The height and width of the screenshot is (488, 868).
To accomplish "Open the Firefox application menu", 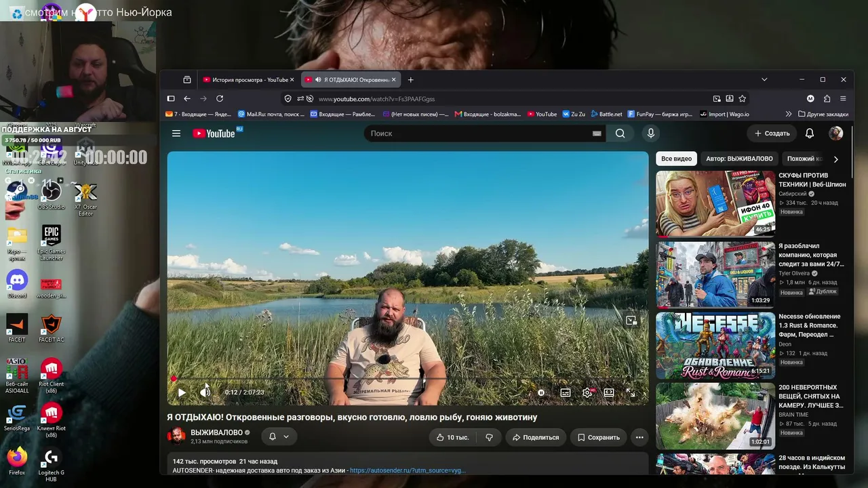I will (843, 98).
